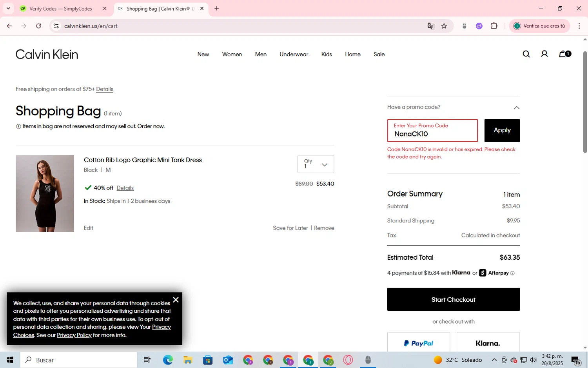588x368 pixels.
Task: Check out with PayPal
Action: pos(419,342)
